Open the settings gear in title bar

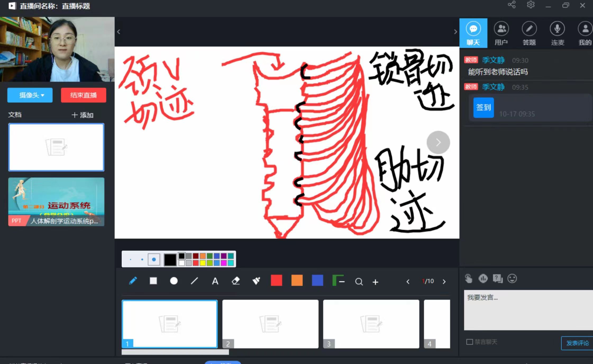click(x=531, y=5)
